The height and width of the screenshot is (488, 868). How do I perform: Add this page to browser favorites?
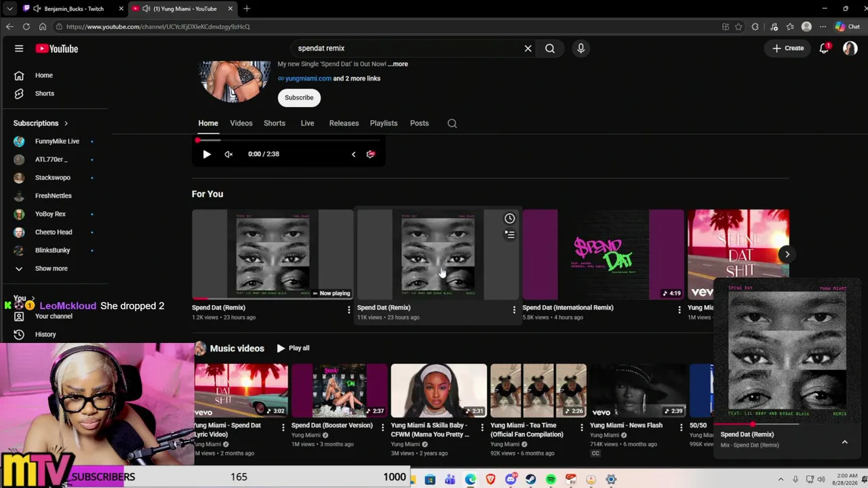tap(738, 26)
